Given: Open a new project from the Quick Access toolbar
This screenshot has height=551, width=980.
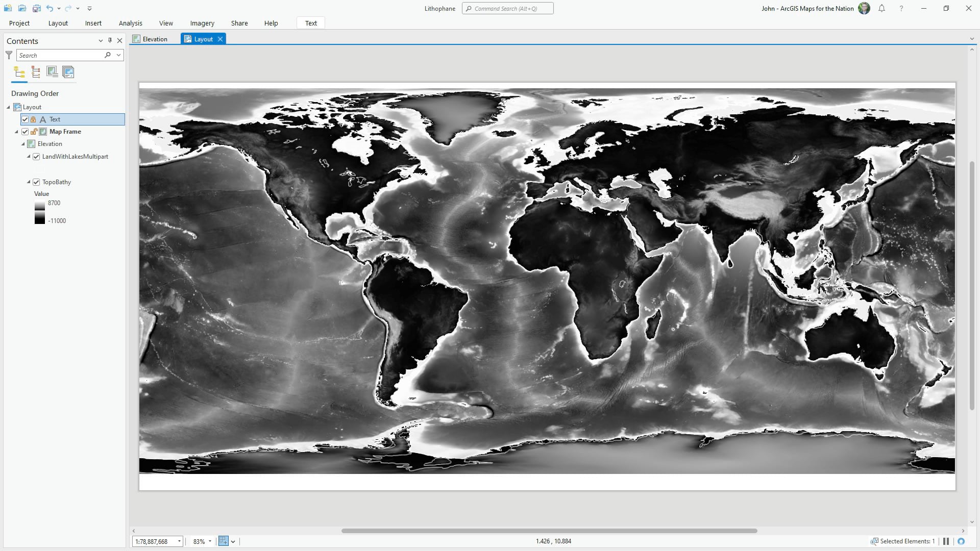Looking at the screenshot, I should (x=8, y=8).
